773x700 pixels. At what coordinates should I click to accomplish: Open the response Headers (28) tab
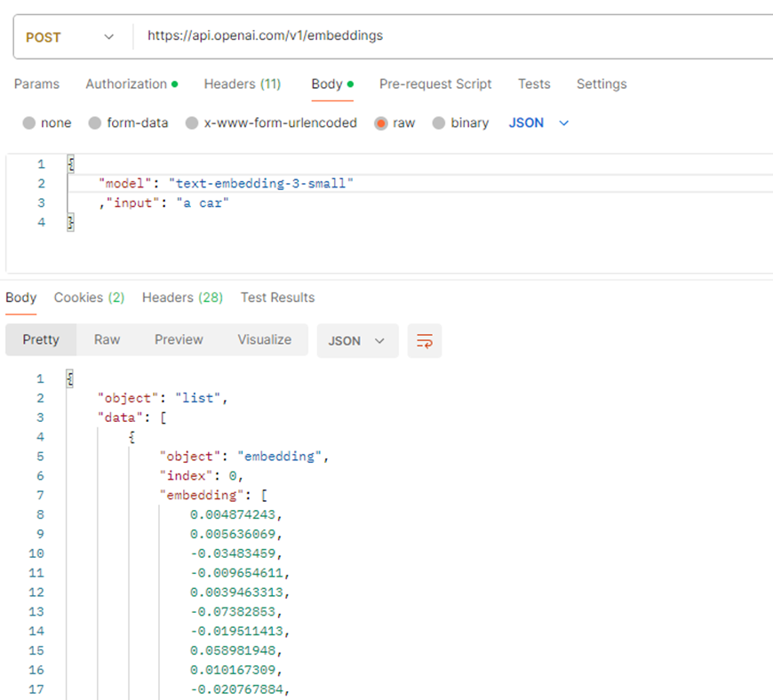(182, 298)
